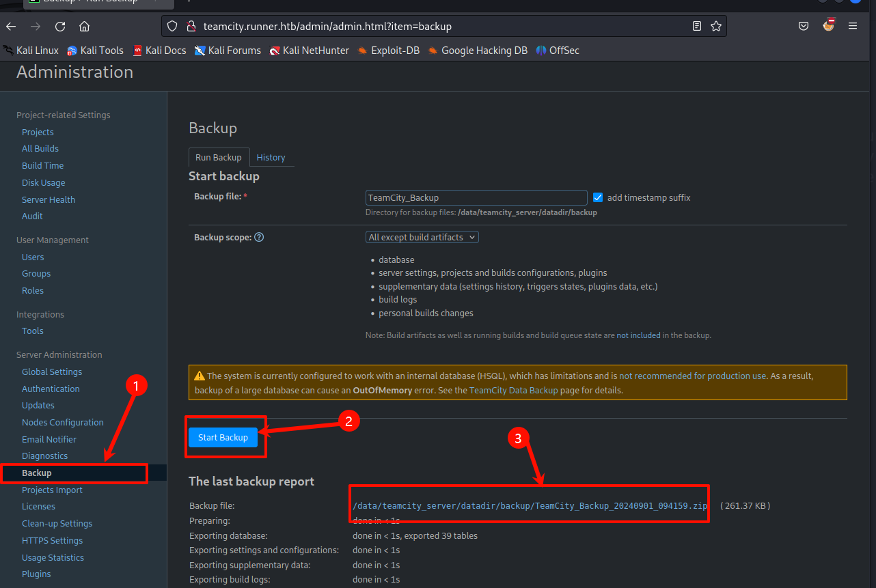Open Clean-up Settings in the sidebar
Screen dimensions: 876x588
[57, 523]
